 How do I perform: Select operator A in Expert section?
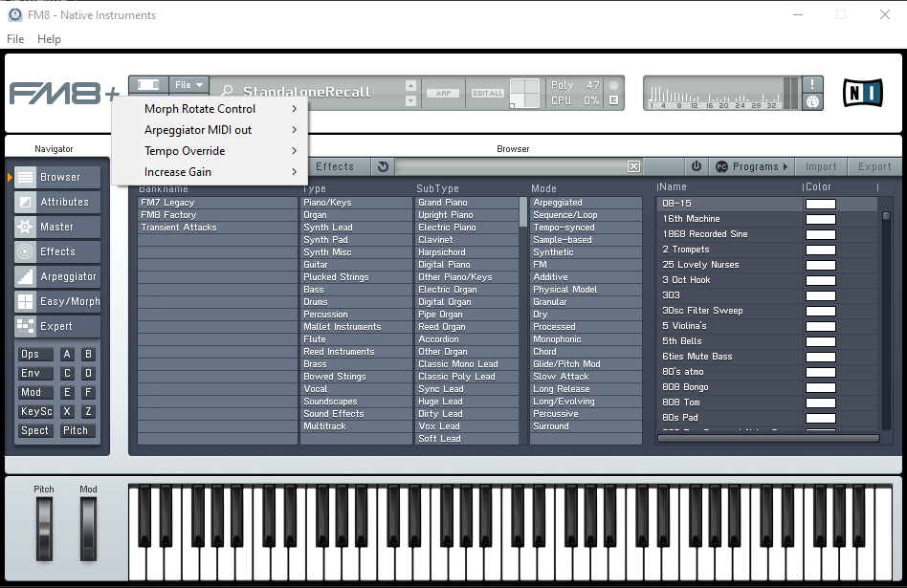pos(67,354)
